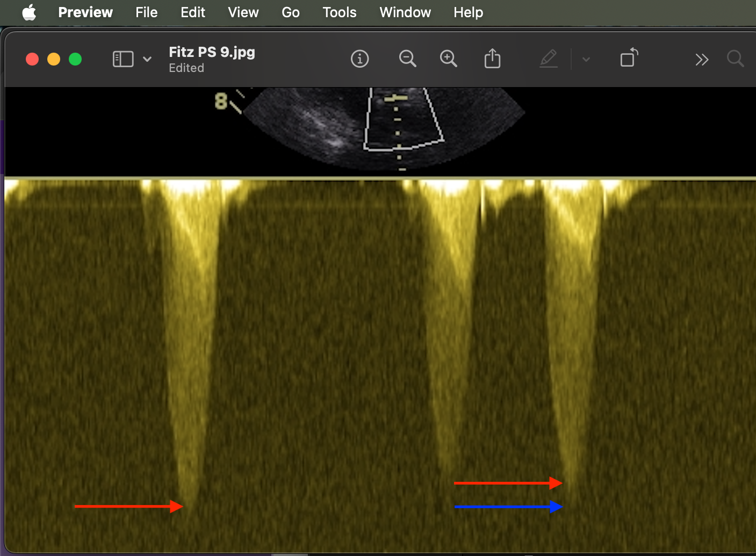Click the Edited status label
The image size is (756, 556).
186,68
